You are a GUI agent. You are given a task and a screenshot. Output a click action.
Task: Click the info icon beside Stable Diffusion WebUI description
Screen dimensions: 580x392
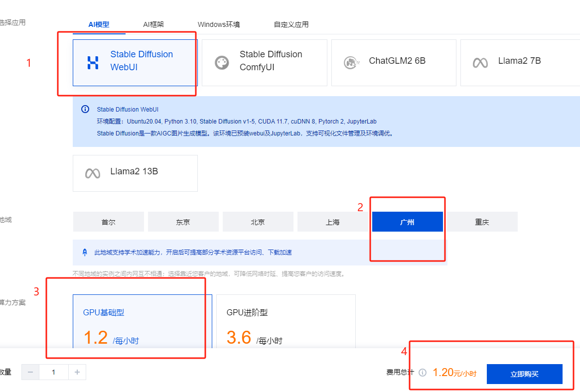[x=85, y=109]
